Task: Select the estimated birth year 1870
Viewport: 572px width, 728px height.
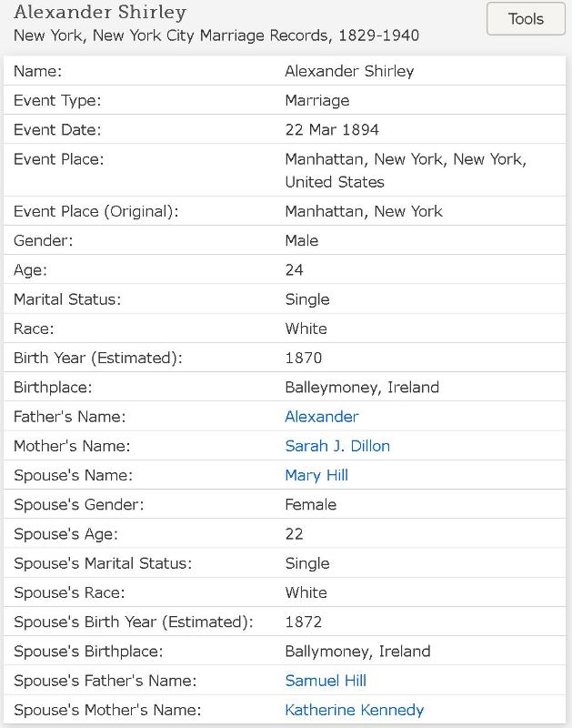Action: click(x=304, y=358)
